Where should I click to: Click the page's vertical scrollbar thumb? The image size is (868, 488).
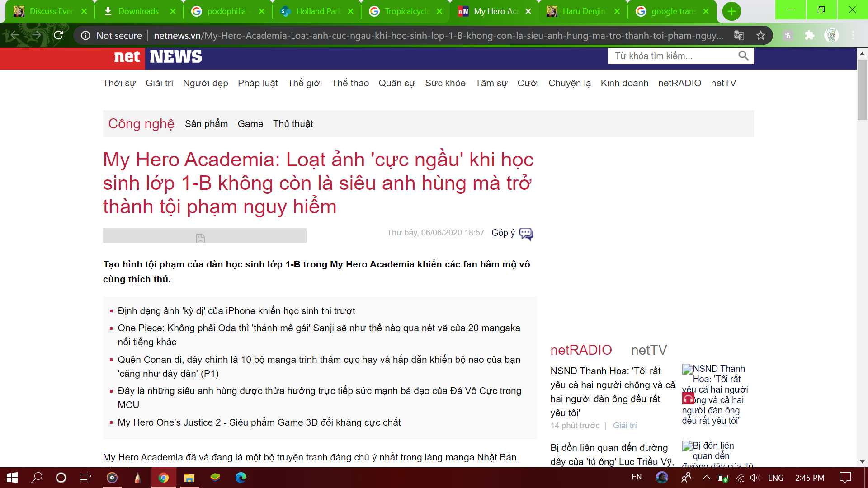pos(862,90)
